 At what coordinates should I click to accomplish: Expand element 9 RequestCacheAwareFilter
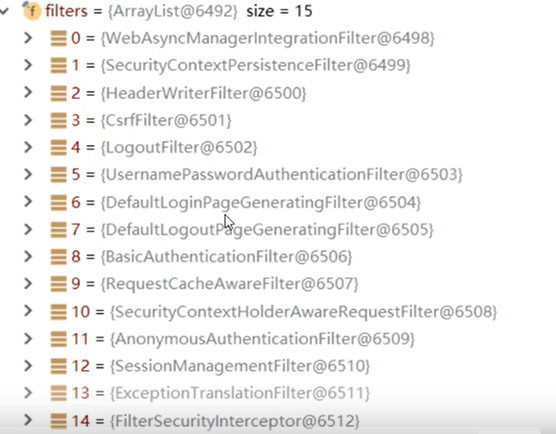pyautogui.click(x=28, y=284)
